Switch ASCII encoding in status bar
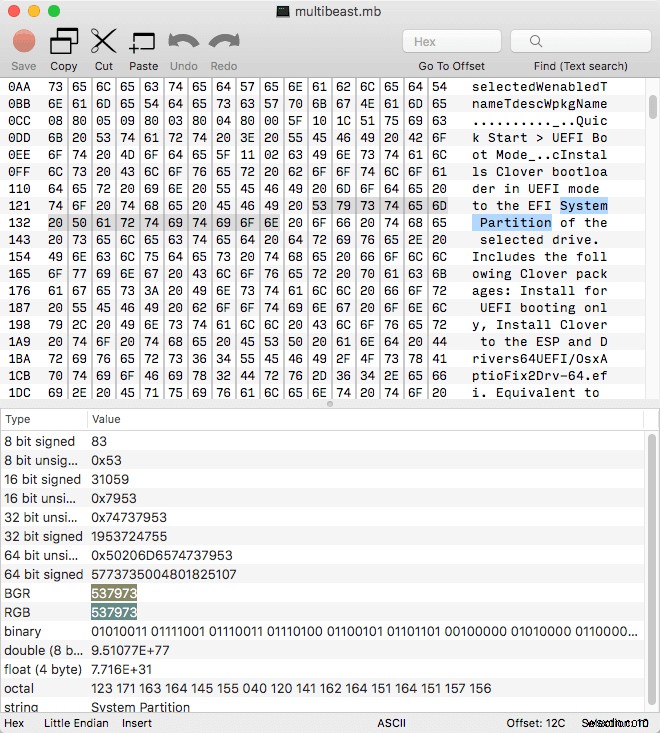 391,723
